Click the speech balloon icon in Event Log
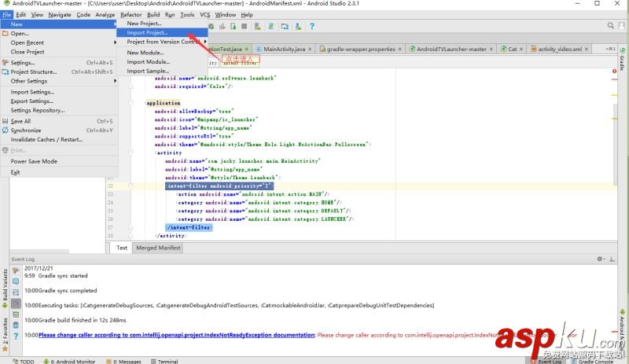 click(16, 281)
